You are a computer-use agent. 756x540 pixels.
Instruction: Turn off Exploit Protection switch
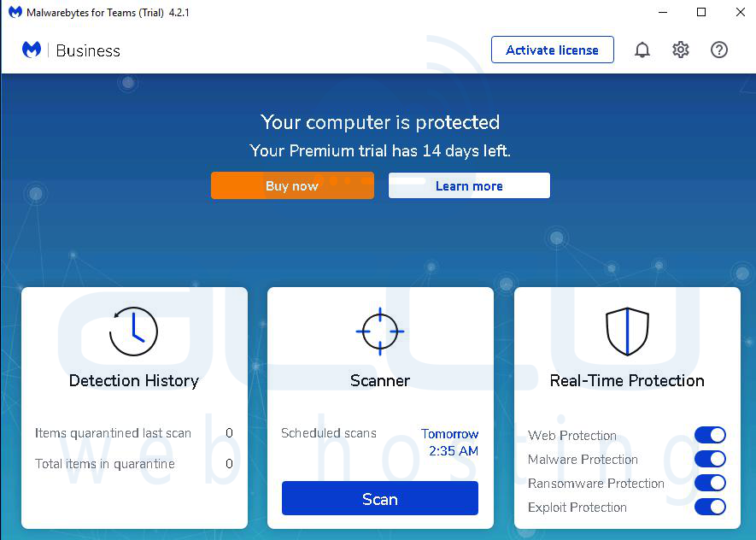710,508
